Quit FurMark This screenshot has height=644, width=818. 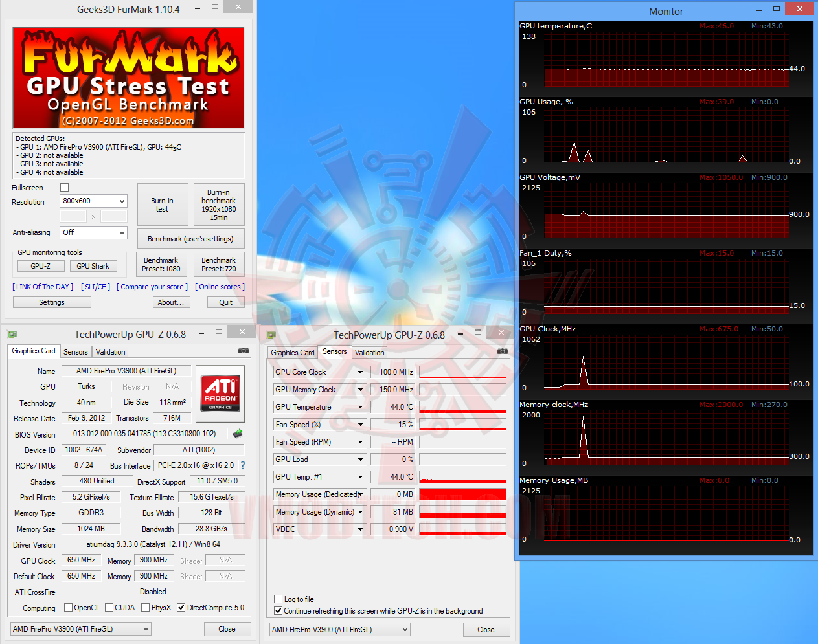pyautogui.click(x=225, y=302)
